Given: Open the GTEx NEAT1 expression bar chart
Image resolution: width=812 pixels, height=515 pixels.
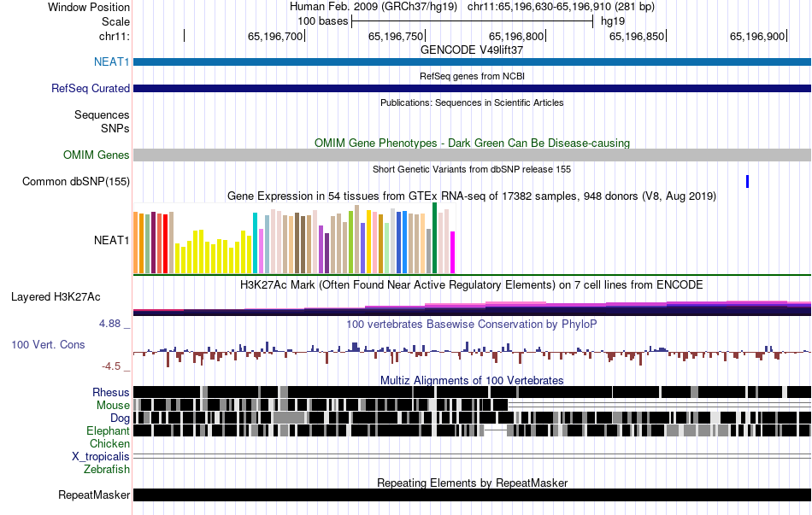Looking at the screenshot, I should 294,238.
